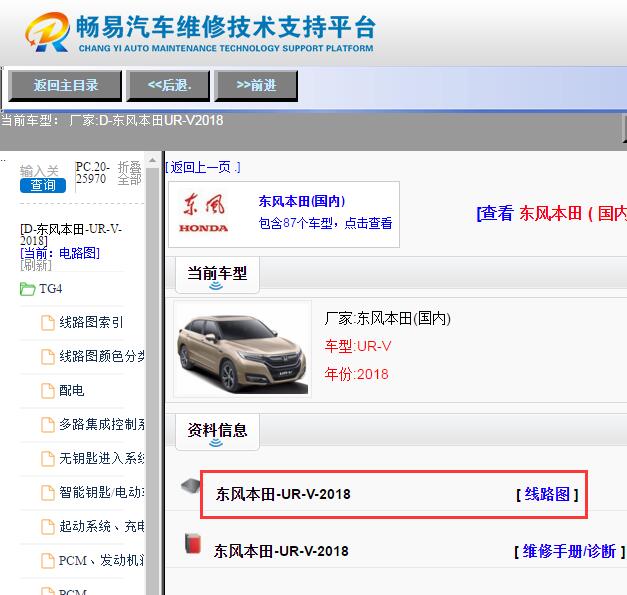This screenshot has width=627, height=595.
Task: Click red book icon beside 维修手册 row
Action: pos(193,543)
